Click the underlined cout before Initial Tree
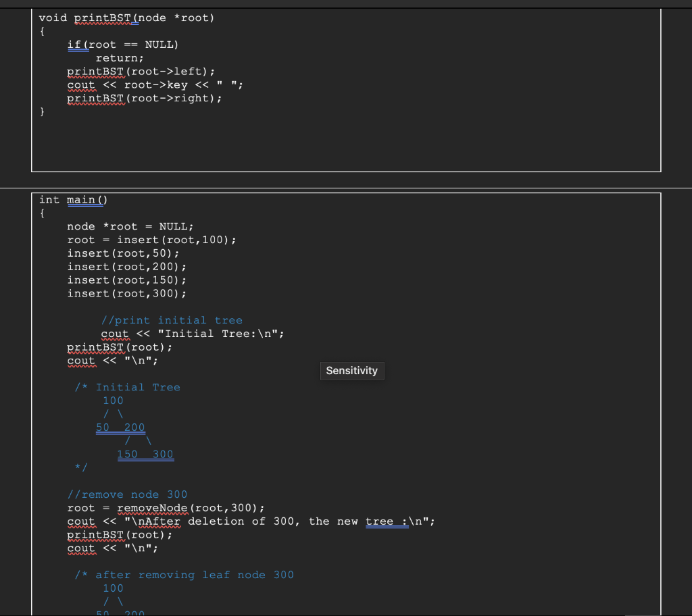 pos(114,333)
